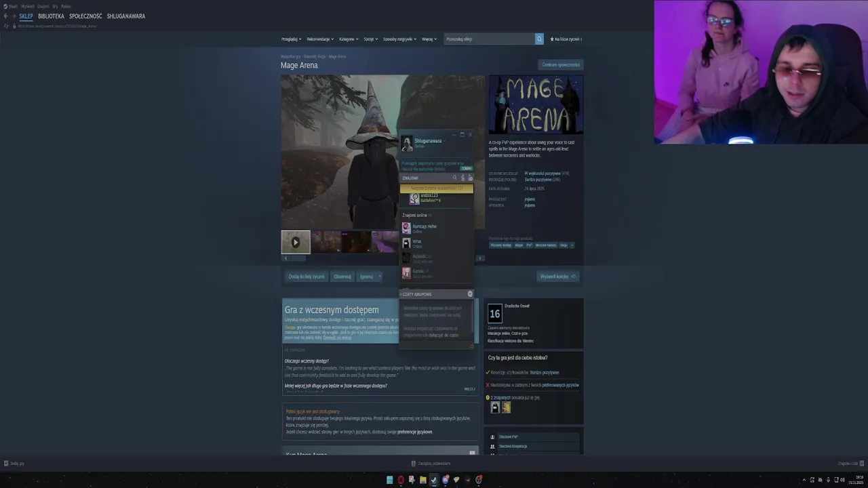Click Dodaj grę at bottom left
The height and width of the screenshot is (488, 868).
coord(14,464)
